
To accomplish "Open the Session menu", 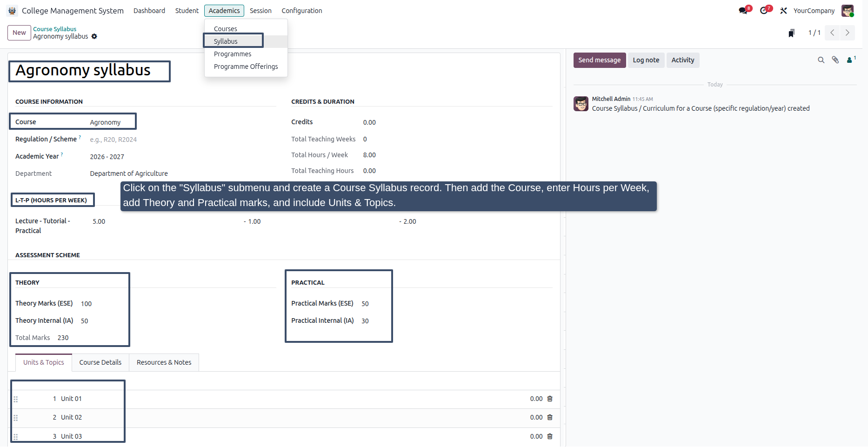I will [260, 11].
